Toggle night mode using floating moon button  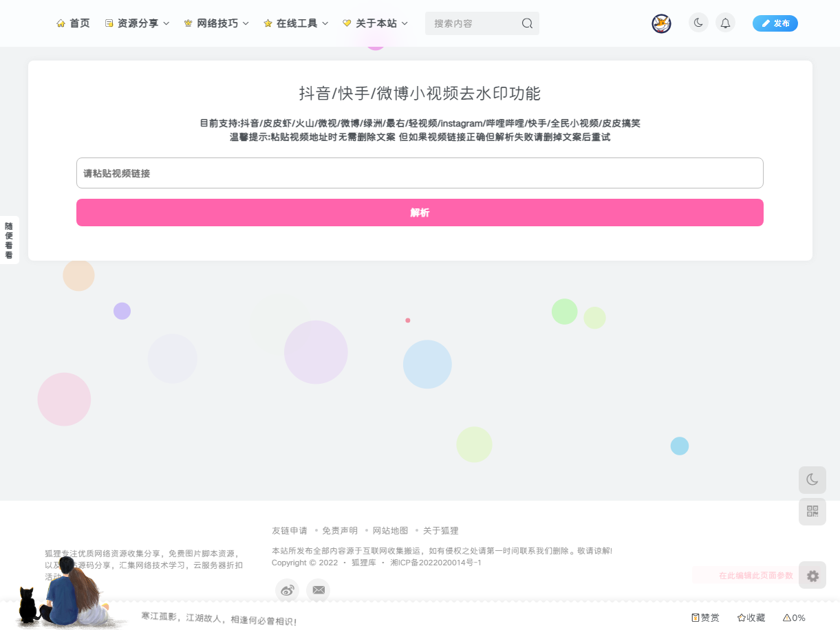point(812,479)
